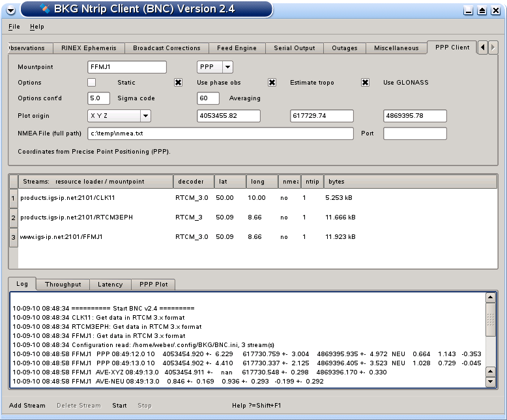The width and height of the screenshot is (507, 420).
Task: Uncheck the Use GLONASS checkbox
Action: 366,83
